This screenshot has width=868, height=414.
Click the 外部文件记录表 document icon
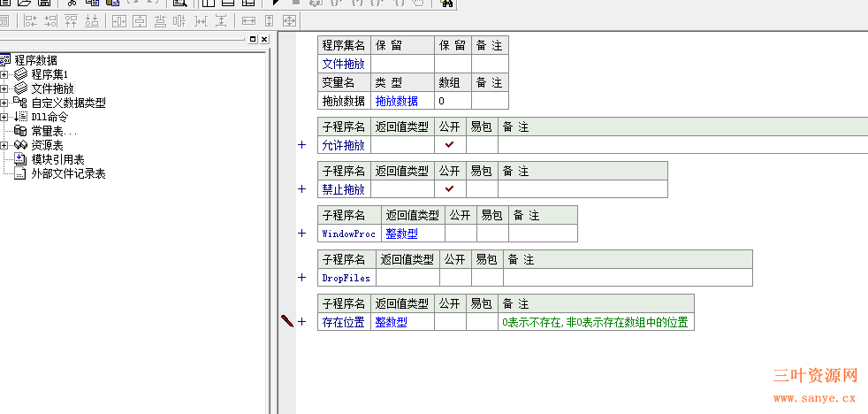click(21, 173)
